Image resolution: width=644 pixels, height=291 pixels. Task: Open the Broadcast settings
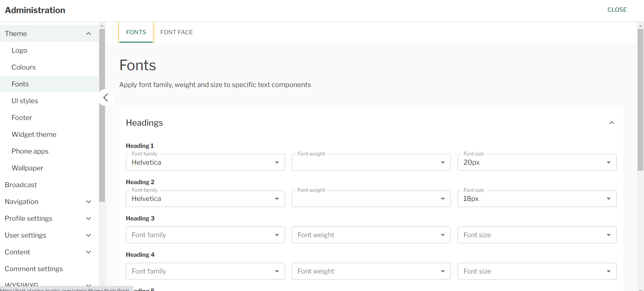[x=21, y=185]
